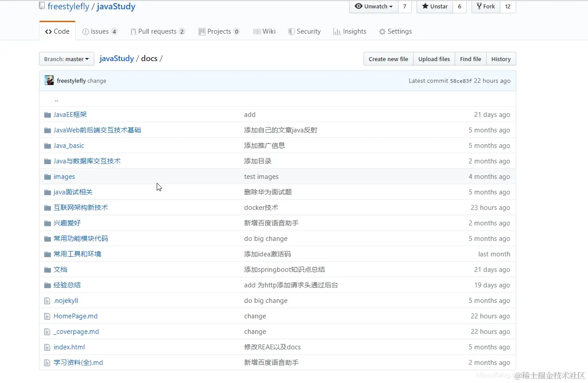Click the Find file button
Screen dimensions: 588x383
click(x=471, y=59)
